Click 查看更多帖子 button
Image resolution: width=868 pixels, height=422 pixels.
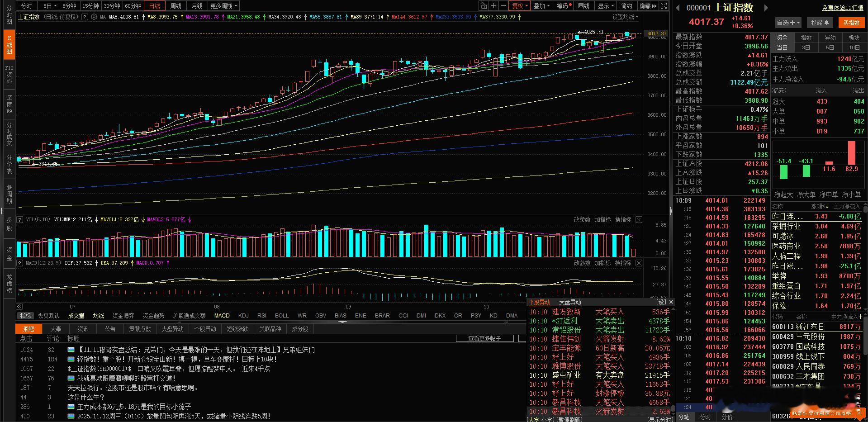(x=484, y=338)
